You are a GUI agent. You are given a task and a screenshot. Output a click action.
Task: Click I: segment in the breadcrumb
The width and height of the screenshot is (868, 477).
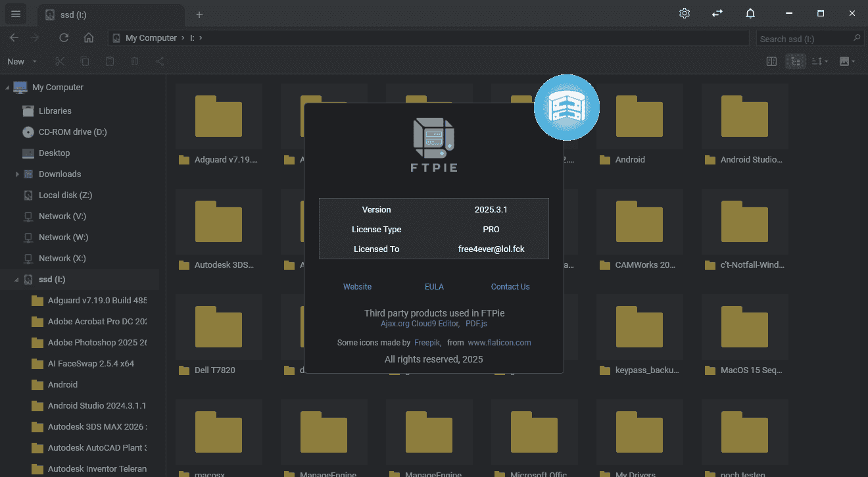[x=192, y=38]
